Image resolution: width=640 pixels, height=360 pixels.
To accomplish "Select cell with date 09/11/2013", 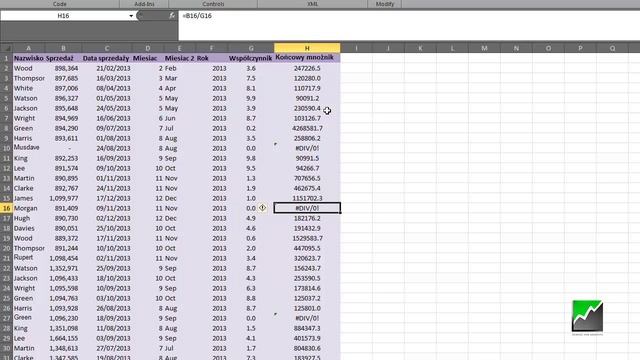I will [107, 208].
